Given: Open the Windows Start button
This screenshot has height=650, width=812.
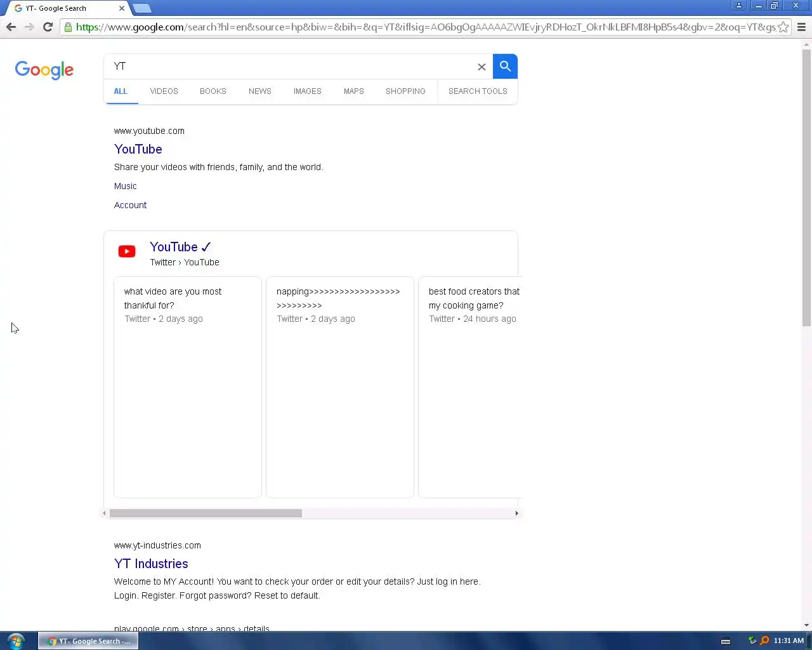Looking at the screenshot, I should pyautogui.click(x=16, y=640).
